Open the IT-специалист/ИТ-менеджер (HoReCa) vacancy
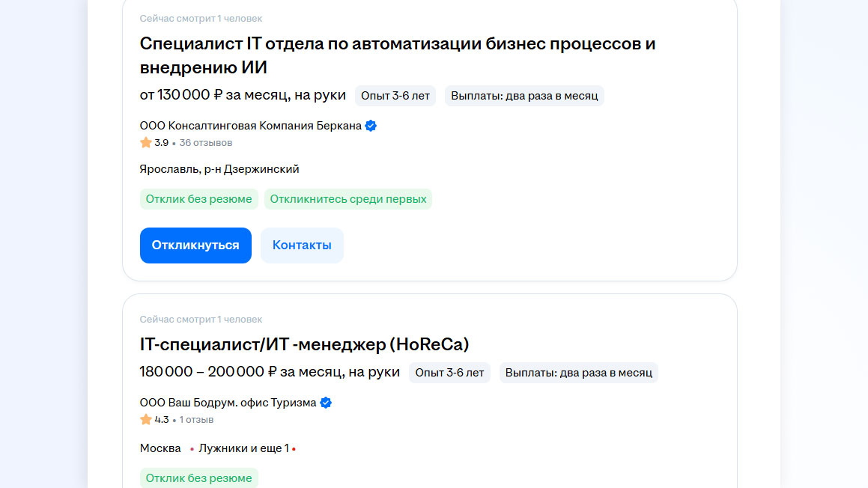The width and height of the screenshot is (868, 488). click(x=304, y=344)
